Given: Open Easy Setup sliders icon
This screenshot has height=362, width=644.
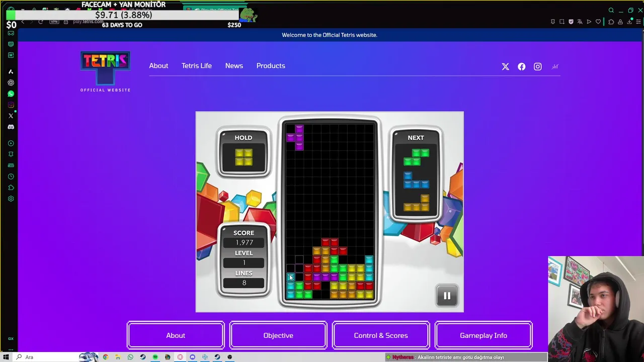Looking at the screenshot, I should tap(638, 22).
